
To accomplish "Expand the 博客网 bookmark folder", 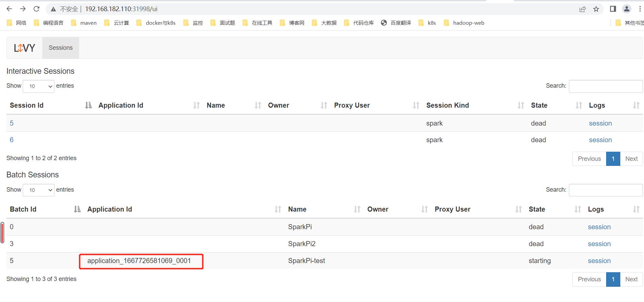I will tap(292, 23).
